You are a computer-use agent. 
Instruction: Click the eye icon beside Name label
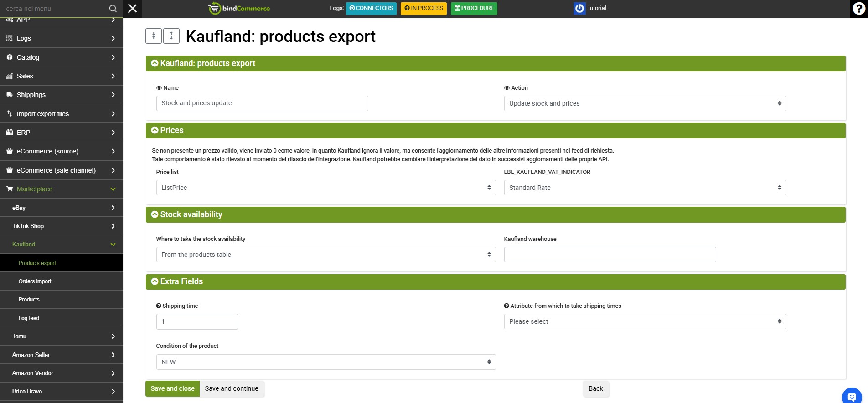click(159, 88)
